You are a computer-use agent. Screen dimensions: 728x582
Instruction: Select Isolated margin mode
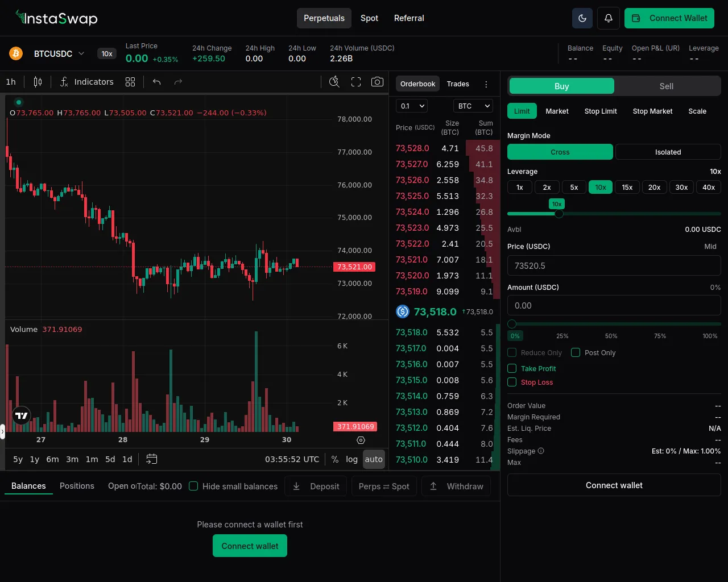click(668, 152)
